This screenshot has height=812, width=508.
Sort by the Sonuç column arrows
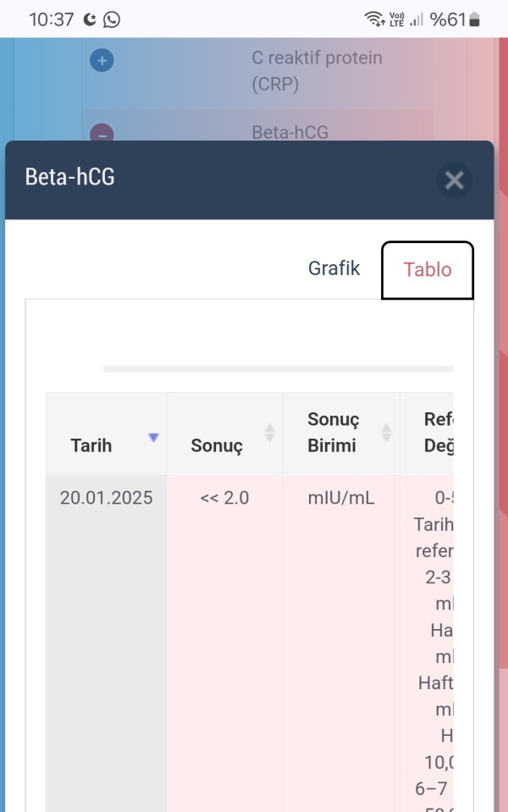[270, 433]
